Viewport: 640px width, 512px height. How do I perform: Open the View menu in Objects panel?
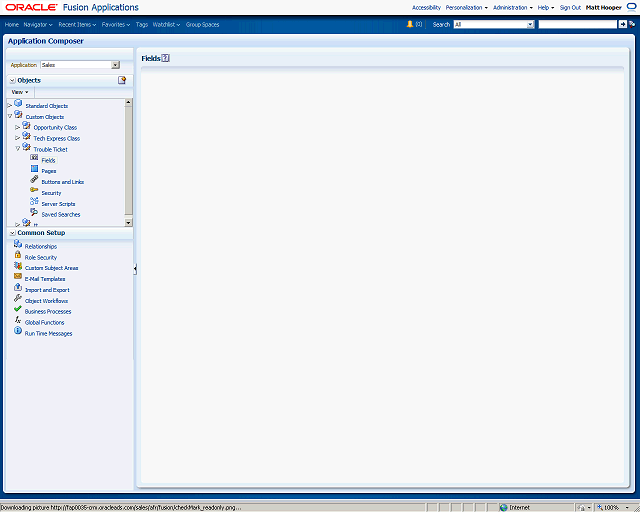[20, 92]
